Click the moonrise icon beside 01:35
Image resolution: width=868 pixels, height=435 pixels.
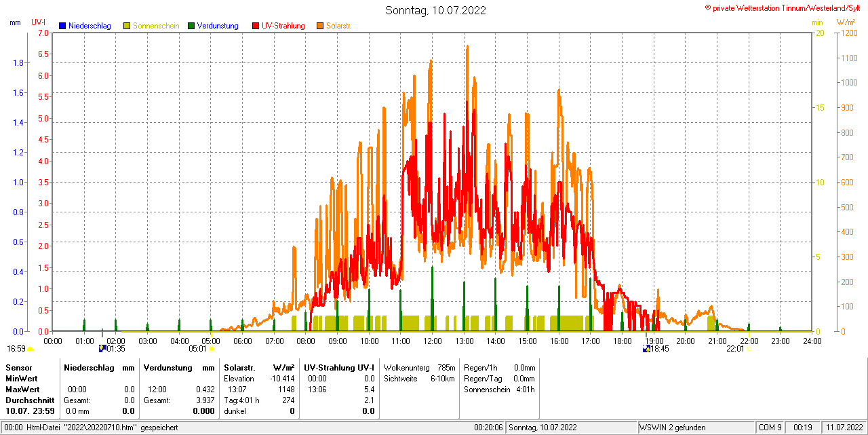(102, 349)
